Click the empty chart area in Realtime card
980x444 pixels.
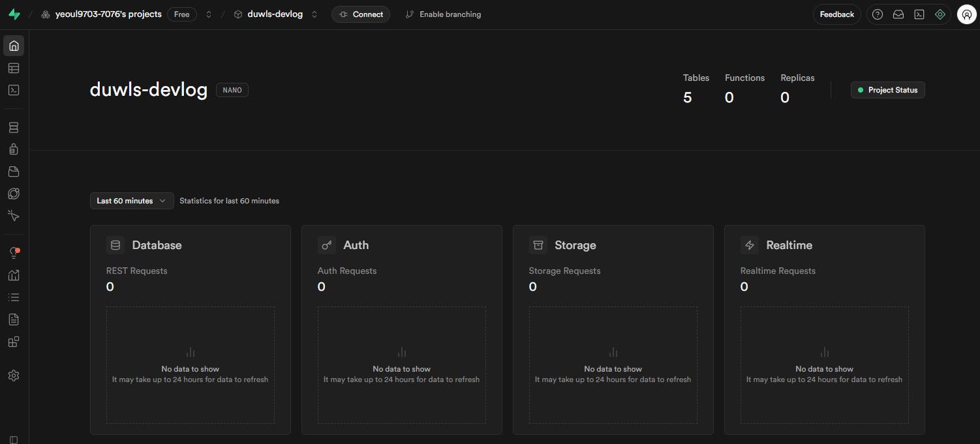click(825, 365)
